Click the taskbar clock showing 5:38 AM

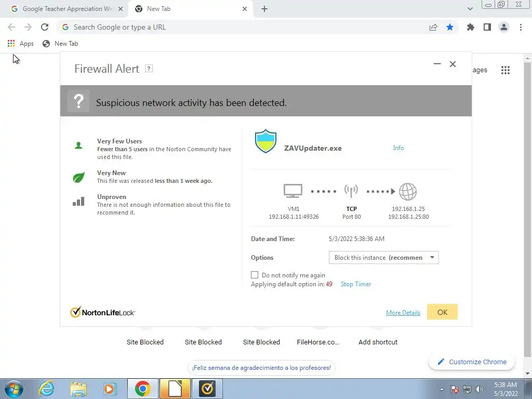tap(506, 389)
